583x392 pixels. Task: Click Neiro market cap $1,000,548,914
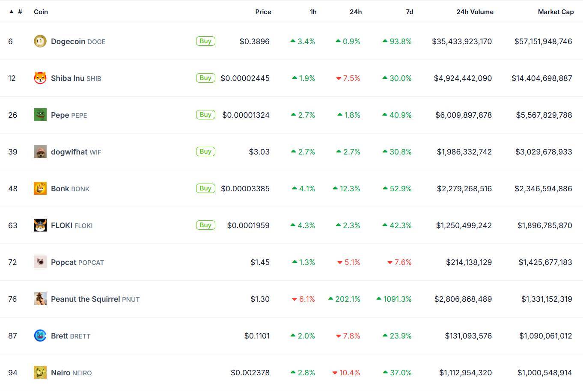(x=545, y=373)
